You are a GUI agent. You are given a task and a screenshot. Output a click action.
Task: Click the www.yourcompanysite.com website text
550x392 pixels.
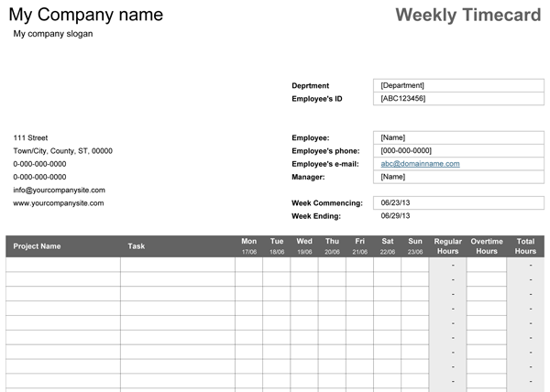click(x=59, y=203)
